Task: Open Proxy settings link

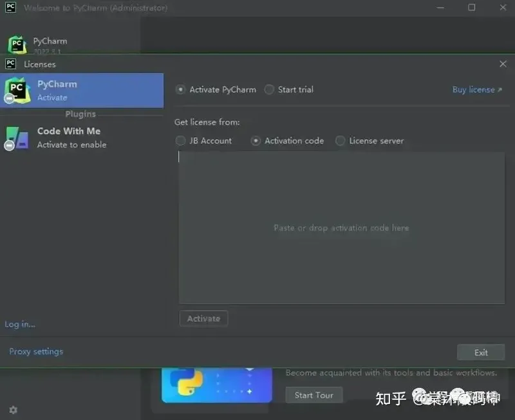Action: pyautogui.click(x=36, y=351)
